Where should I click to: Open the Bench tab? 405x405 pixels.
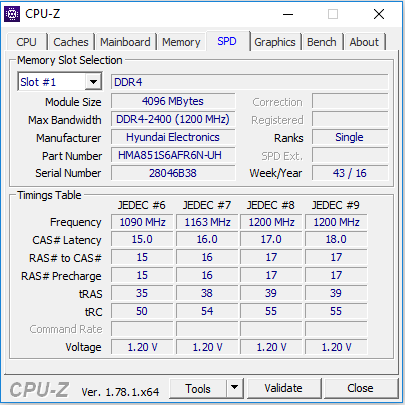coord(322,42)
